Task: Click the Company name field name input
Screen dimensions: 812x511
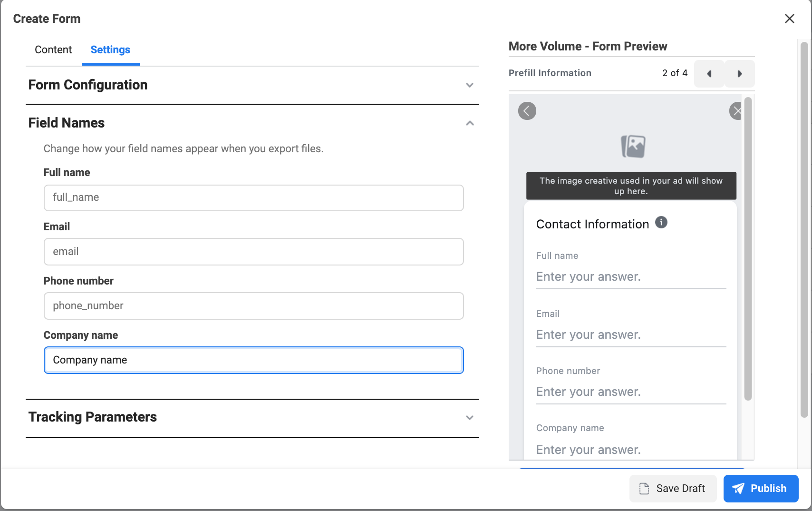Action: (253, 360)
